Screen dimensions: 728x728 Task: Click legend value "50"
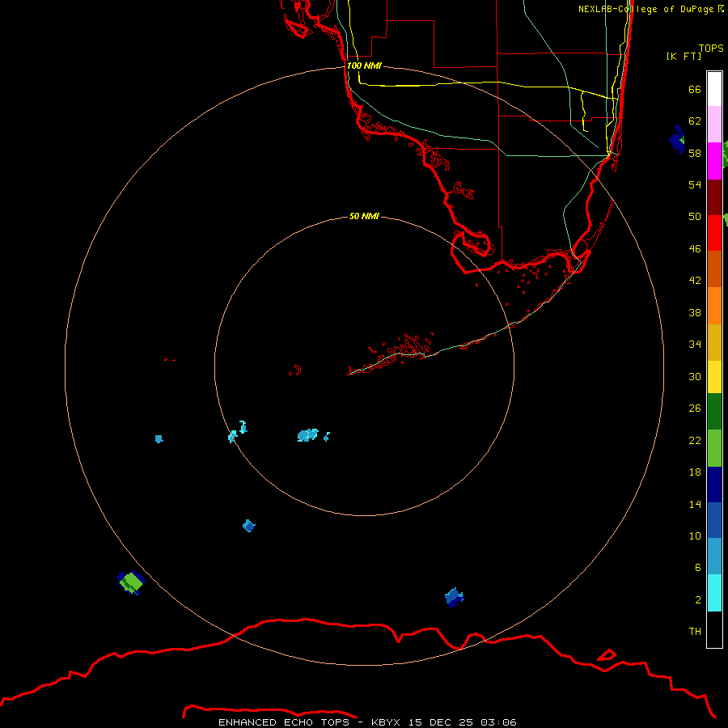[695, 216]
